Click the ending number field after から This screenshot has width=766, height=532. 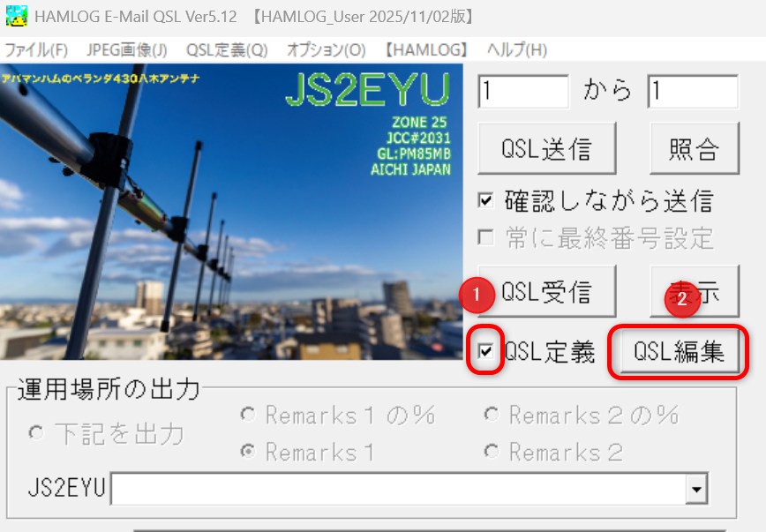click(x=692, y=91)
